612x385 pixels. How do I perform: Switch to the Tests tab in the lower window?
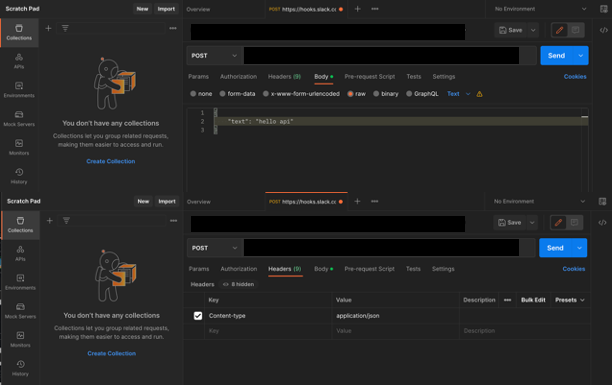[x=413, y=269]
